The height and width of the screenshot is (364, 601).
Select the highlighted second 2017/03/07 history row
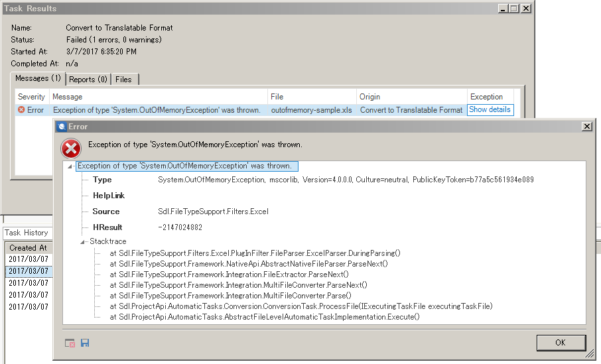pyautogui.click(x=29, y=271)
